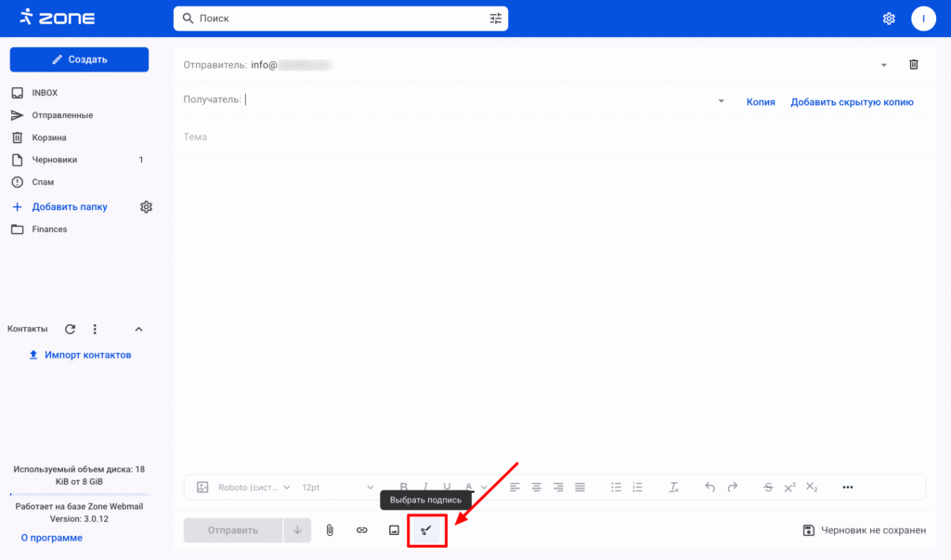Toggle superscript formatting
Screen dimensions: 951x560
point(789,487)
